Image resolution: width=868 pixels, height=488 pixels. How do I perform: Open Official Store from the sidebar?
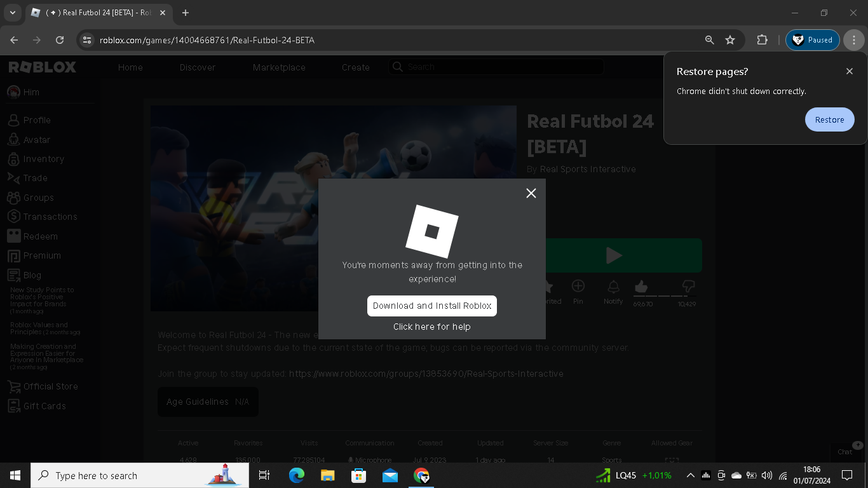coord(43,386)
